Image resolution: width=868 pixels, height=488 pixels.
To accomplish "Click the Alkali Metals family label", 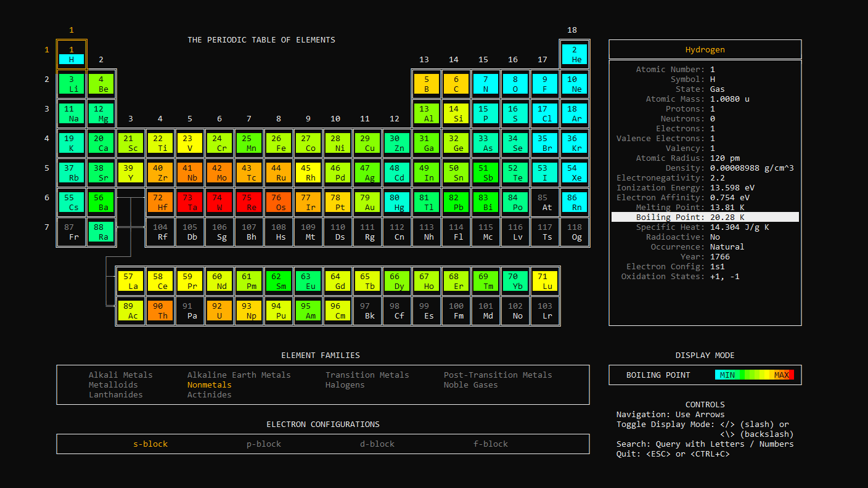I will [x=120, y=375].
